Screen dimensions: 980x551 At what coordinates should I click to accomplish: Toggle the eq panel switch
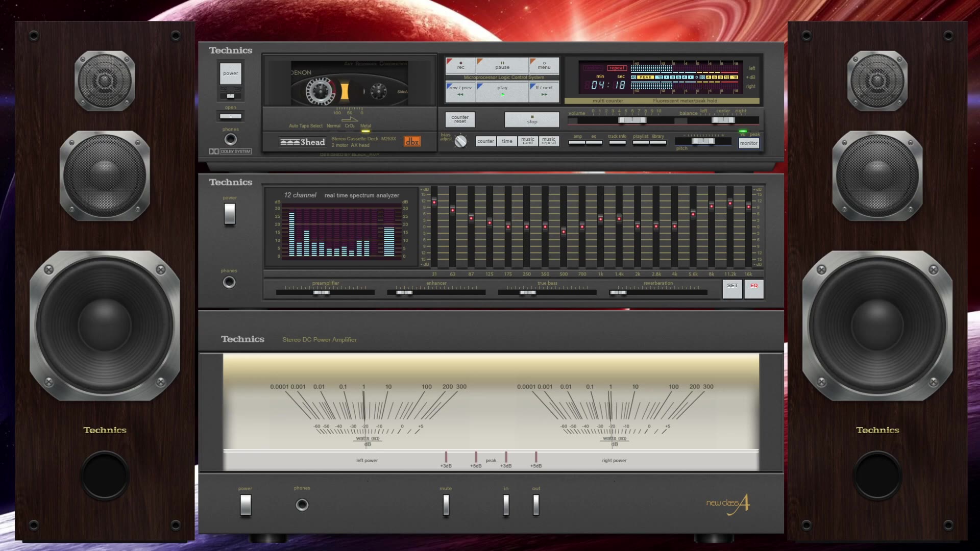[x=594, y=142]
